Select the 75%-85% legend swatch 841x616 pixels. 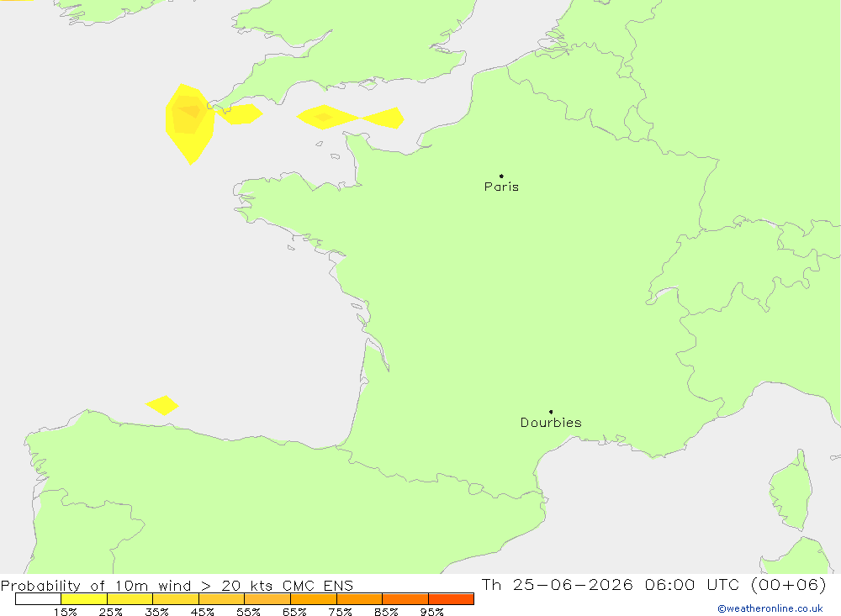pos(359,599)
